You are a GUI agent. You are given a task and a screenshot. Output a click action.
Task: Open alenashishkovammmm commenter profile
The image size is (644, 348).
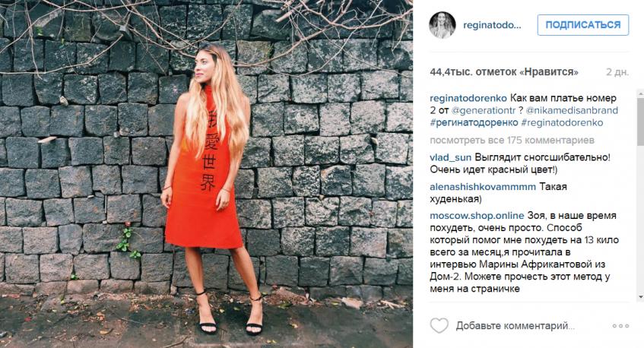coord(483,187)
